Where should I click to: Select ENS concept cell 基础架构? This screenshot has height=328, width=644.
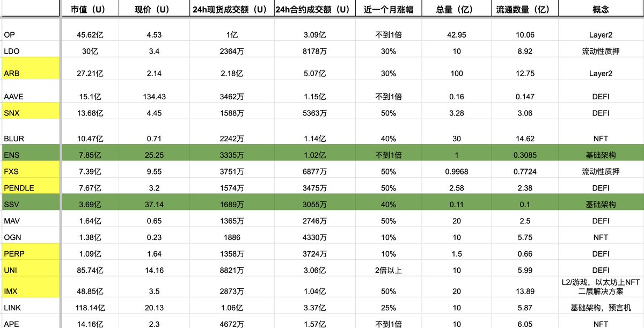601,155
